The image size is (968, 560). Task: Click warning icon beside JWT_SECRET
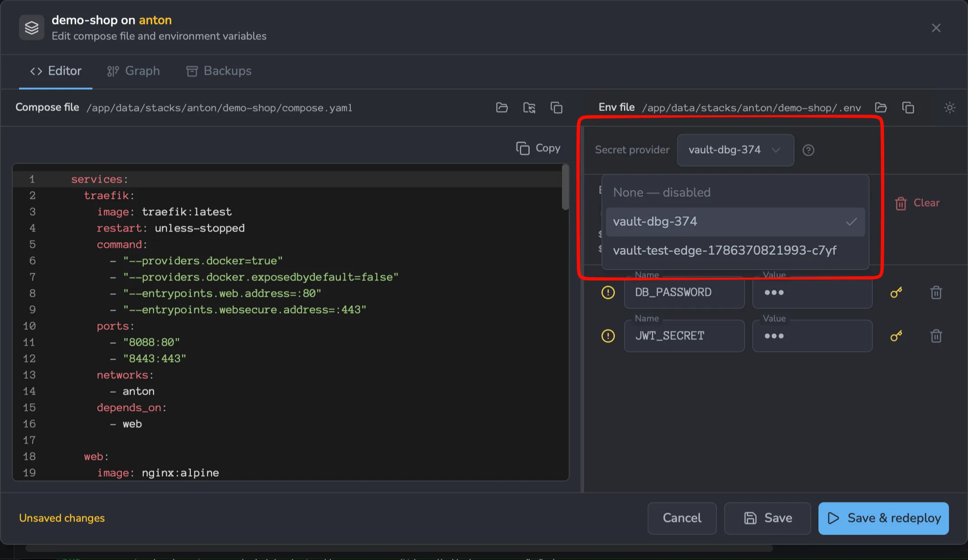coord(608,336)
